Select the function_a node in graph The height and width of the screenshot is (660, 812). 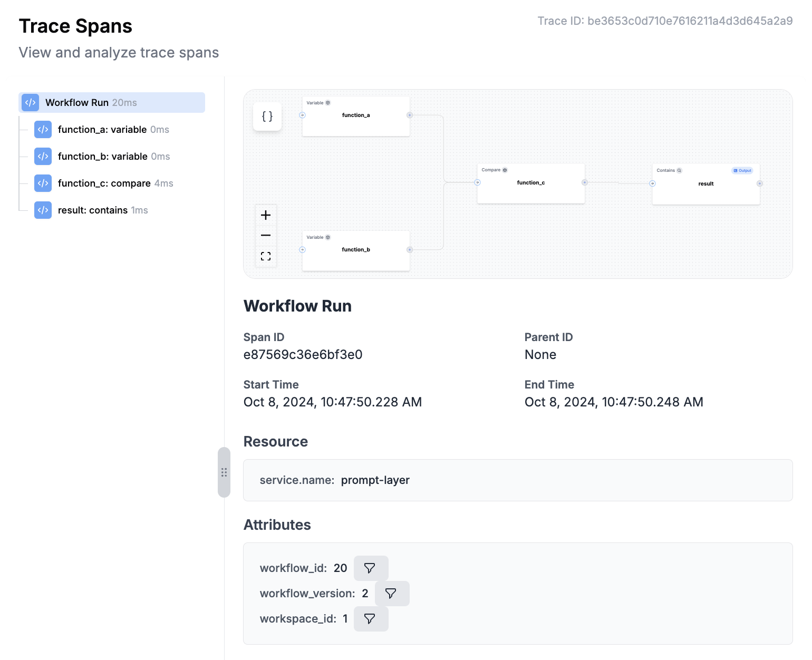coord(356,117)
